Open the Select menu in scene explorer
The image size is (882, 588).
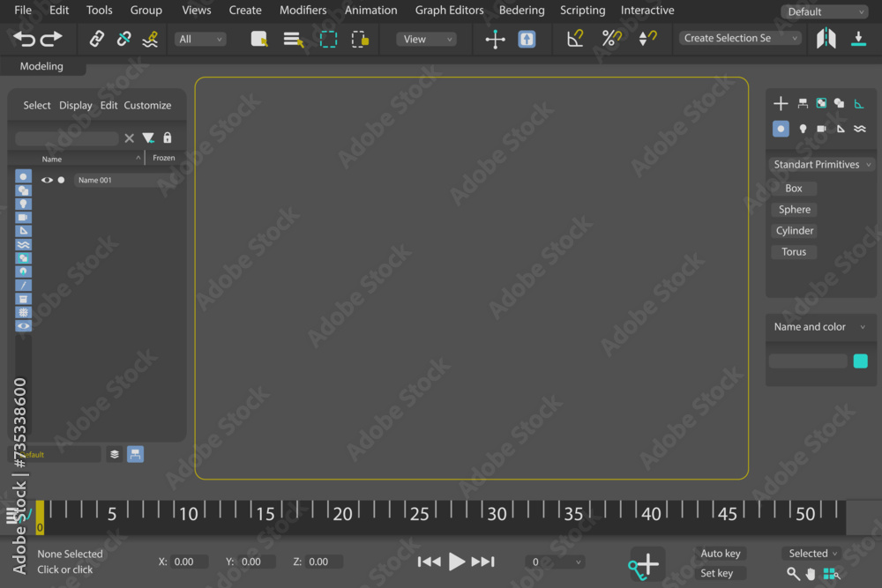pos(36,105)
